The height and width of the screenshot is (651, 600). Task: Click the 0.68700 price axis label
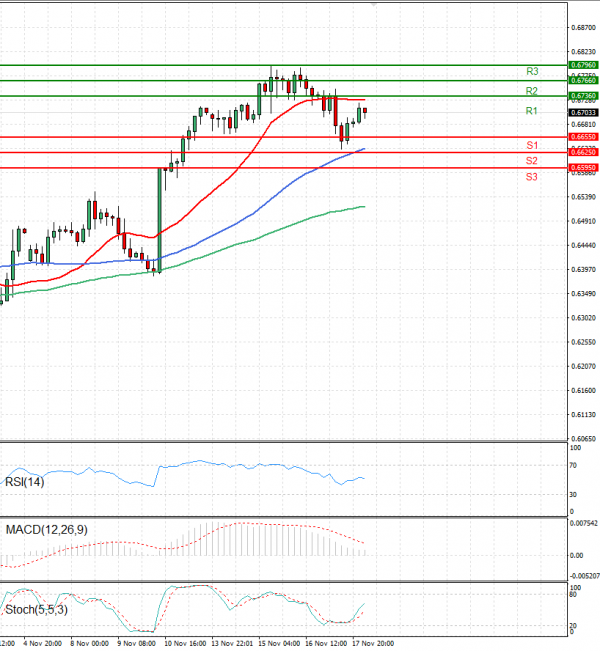(583, 27)
